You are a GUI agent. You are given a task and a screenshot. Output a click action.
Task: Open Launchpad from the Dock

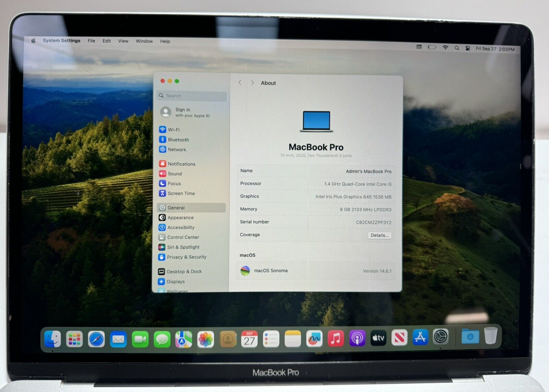74,339
